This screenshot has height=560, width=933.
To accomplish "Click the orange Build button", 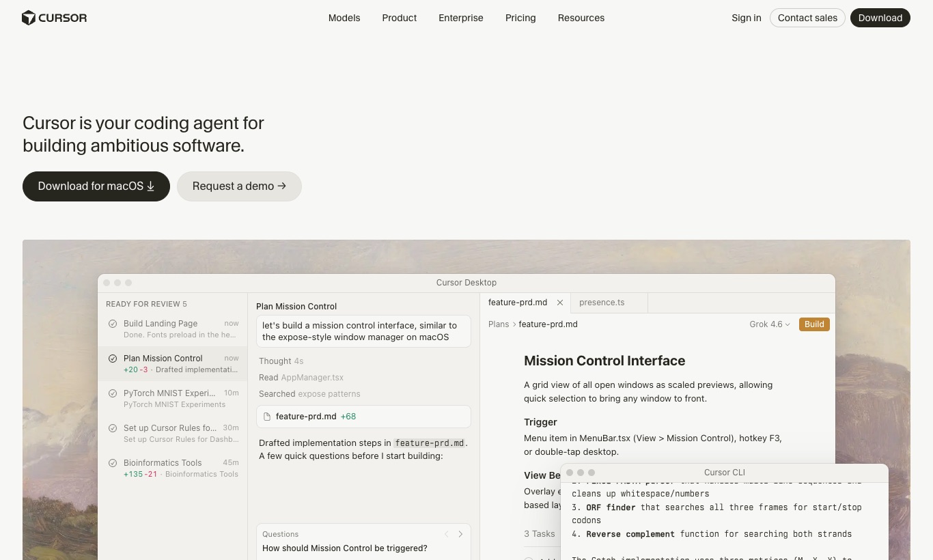I will 814,324.
